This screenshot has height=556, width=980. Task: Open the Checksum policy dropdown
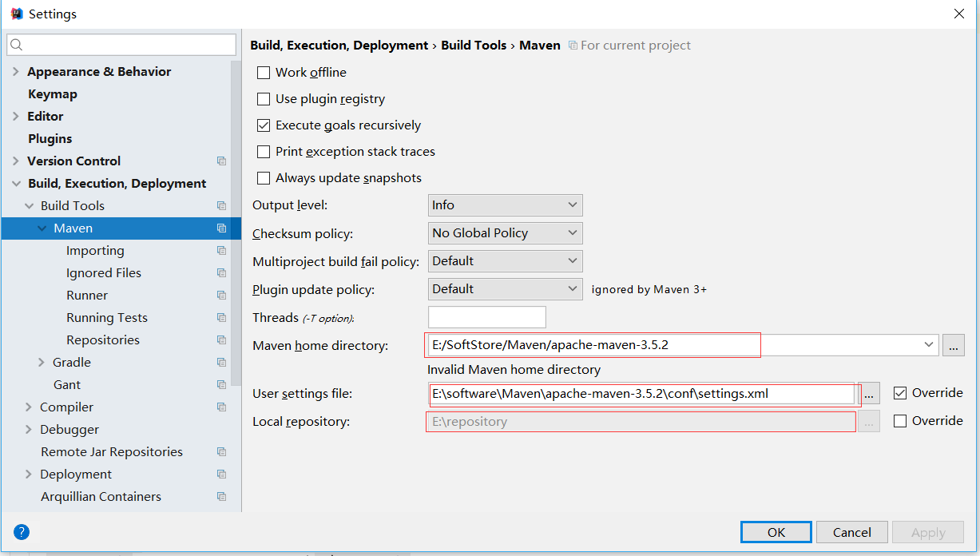point(506,233)
